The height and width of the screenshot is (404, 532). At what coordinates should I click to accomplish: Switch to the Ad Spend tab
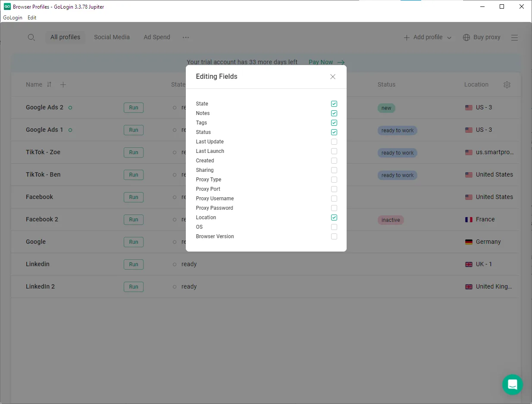click(157, 37)
